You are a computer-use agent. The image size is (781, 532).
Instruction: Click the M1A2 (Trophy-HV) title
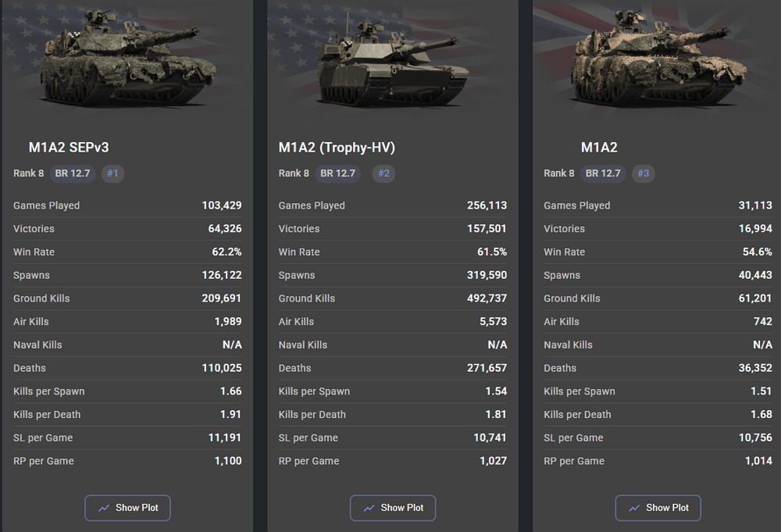tap(337, 148)
